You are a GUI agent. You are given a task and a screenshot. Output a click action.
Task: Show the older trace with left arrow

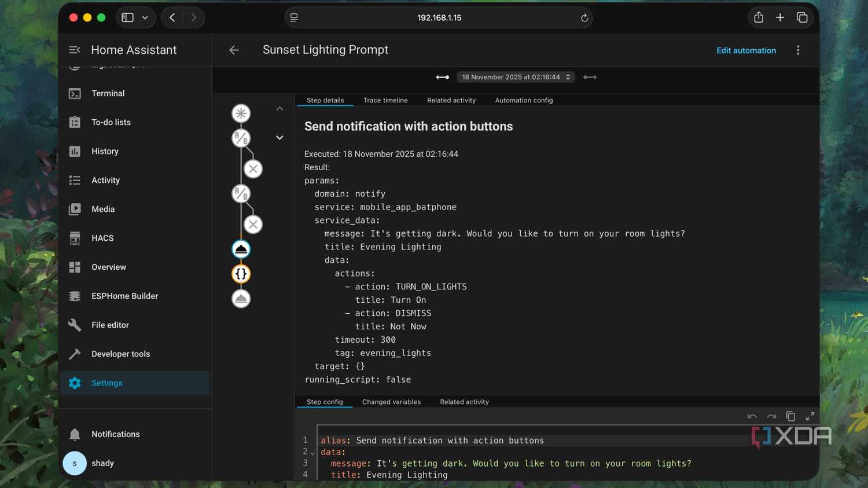[443, 77]
